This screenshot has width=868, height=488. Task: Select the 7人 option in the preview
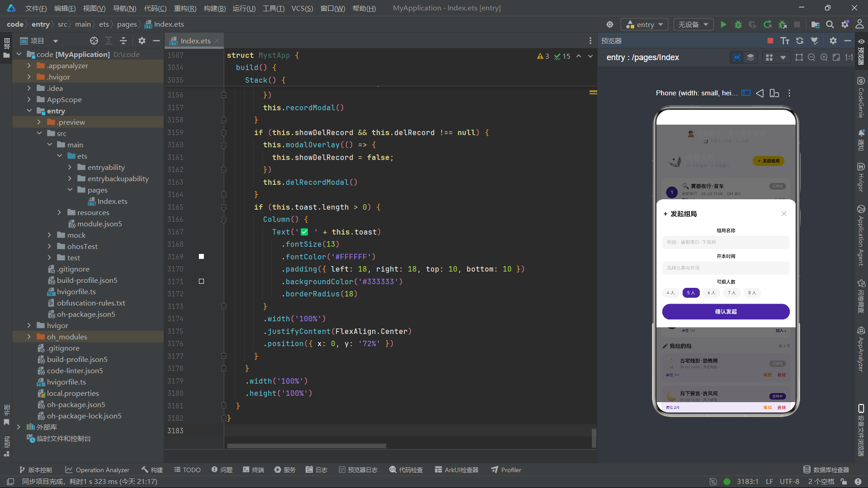(x=731, y=293)
